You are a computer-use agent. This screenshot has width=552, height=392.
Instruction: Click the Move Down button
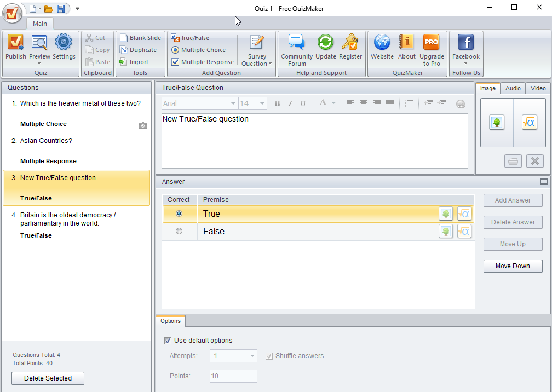(513, 266)
